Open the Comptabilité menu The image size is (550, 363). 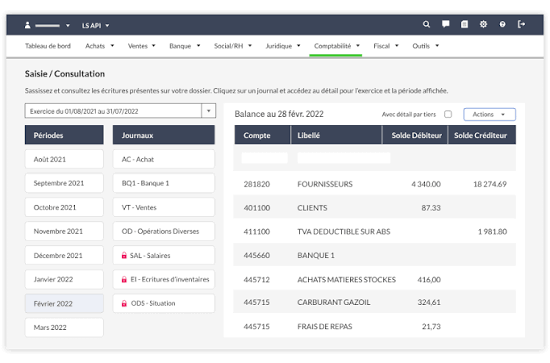pos(337,46)
